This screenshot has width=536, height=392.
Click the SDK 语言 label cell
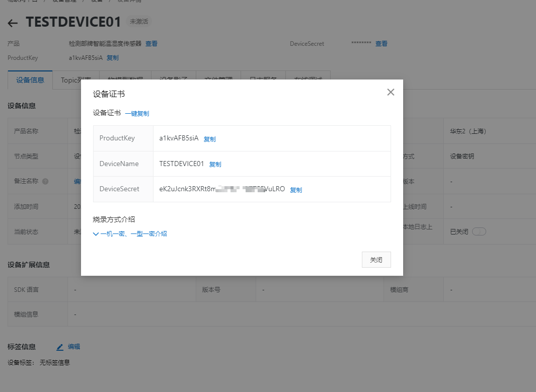(38, 289)
